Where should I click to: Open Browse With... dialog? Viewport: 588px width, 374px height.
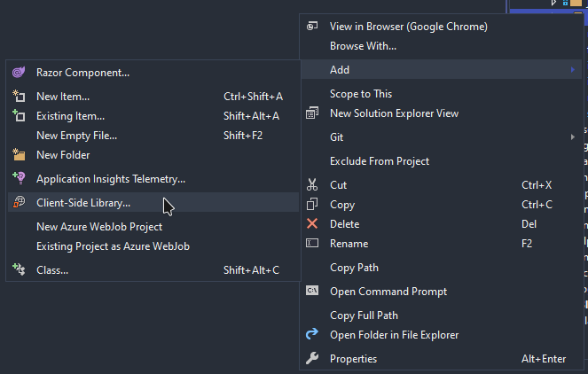[442, 46]
